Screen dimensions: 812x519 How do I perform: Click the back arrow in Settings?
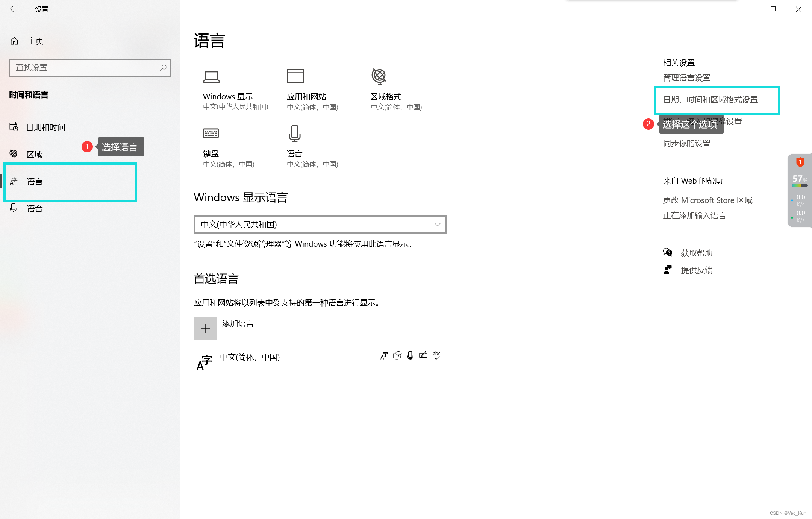14,9
